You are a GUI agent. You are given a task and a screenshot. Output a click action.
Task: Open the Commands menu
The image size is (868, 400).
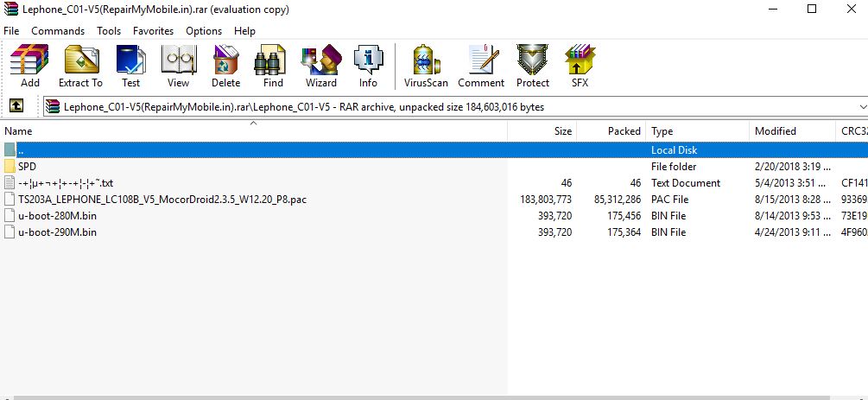pyautogui.click(x=58, y=30)
